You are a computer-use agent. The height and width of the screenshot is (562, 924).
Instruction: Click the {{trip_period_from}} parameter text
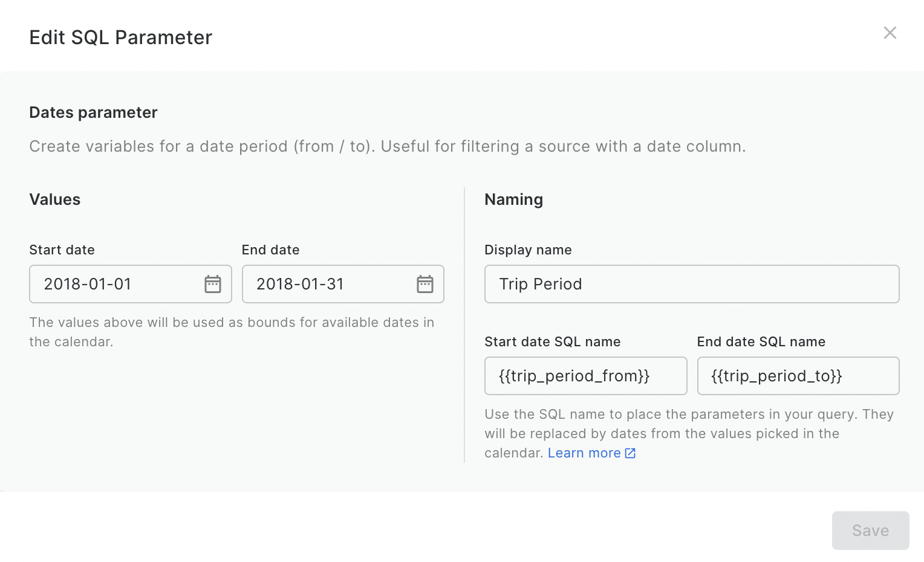pos(574,376)
